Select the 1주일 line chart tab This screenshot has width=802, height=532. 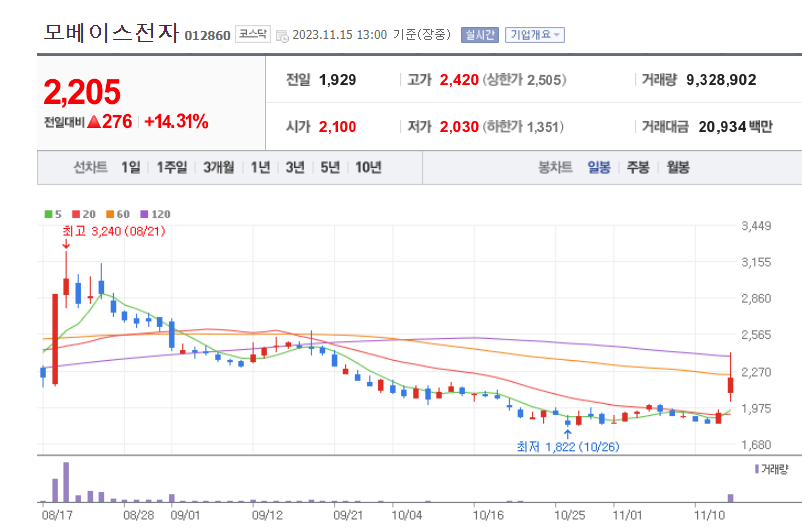click(x=172, y=167)
